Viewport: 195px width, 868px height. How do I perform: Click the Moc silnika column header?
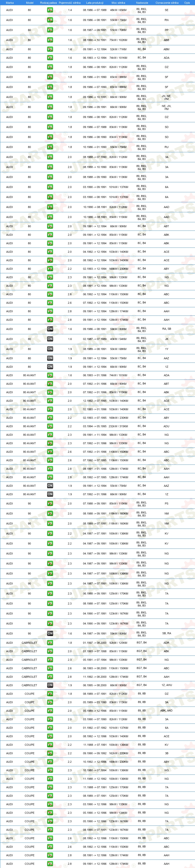(x=118, y=3)
